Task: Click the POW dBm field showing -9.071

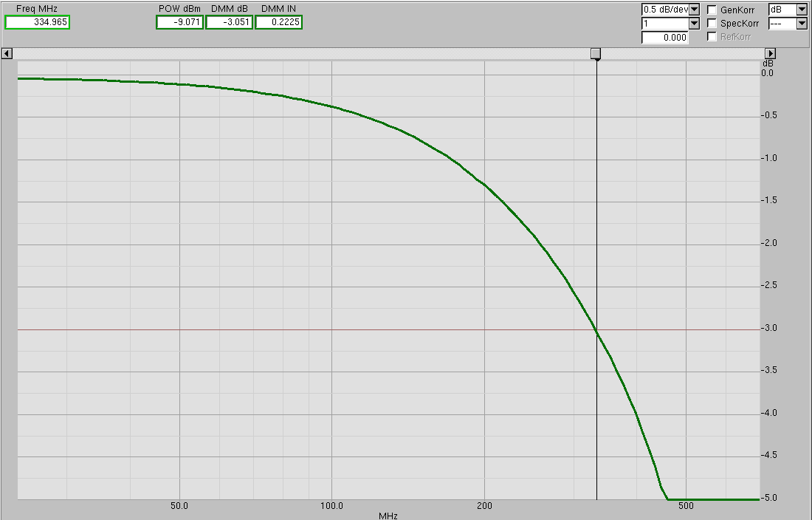Action: point(179,22)
